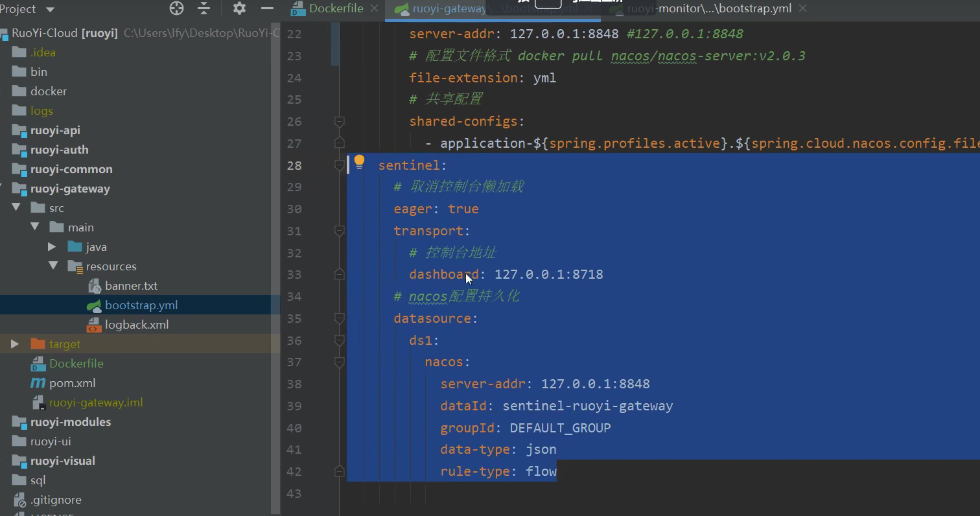This screenshot has width=980, height=516.
Task: Hide the Project tool window
Action: (x=267, y=8)
